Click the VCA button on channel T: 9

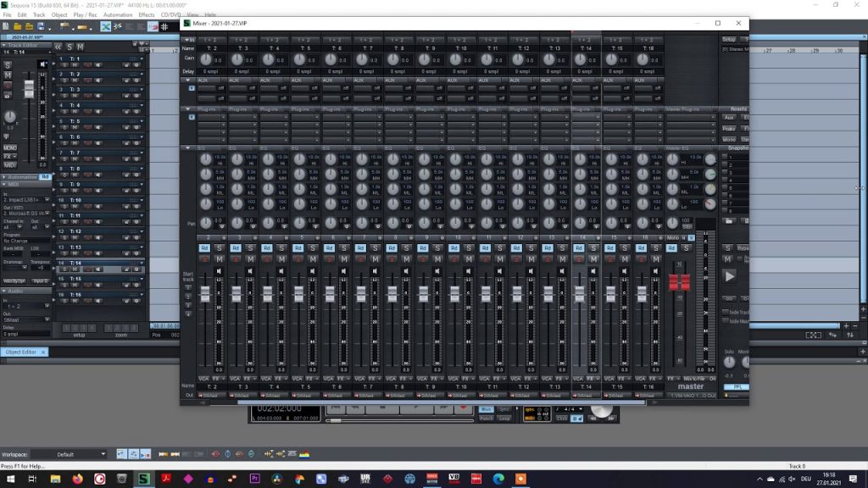tap(422, 379)
